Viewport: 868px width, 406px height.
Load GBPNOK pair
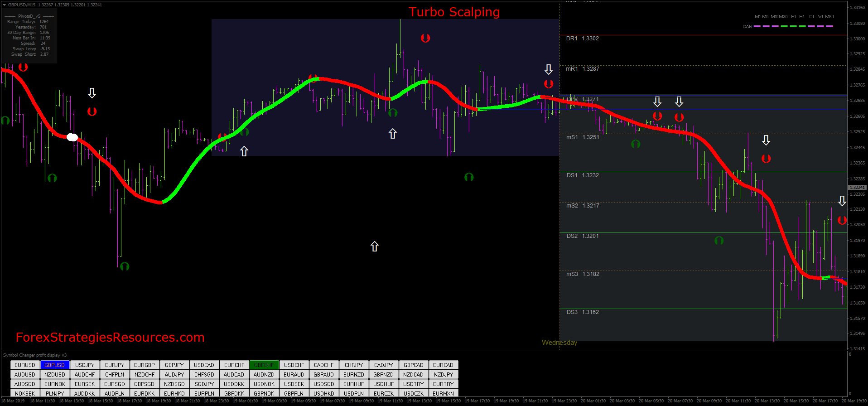click(264, 393)
